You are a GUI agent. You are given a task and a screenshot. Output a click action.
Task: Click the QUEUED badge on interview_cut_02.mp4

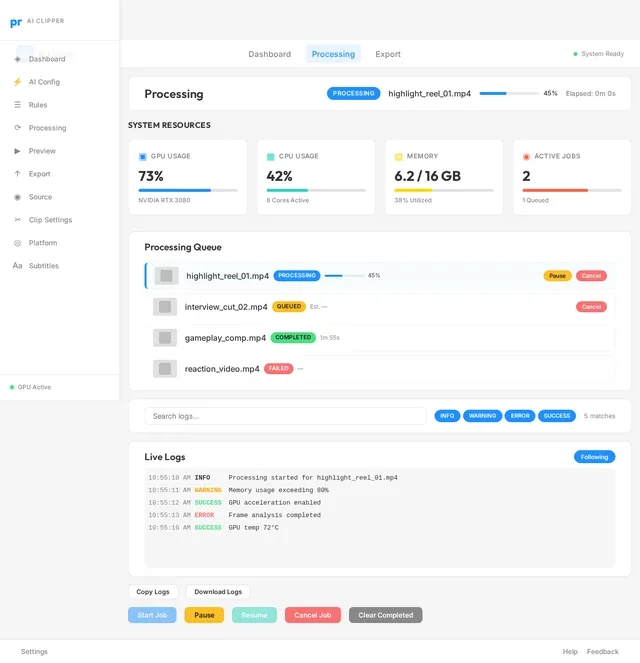pyautogui.click(x=289, y=307)
